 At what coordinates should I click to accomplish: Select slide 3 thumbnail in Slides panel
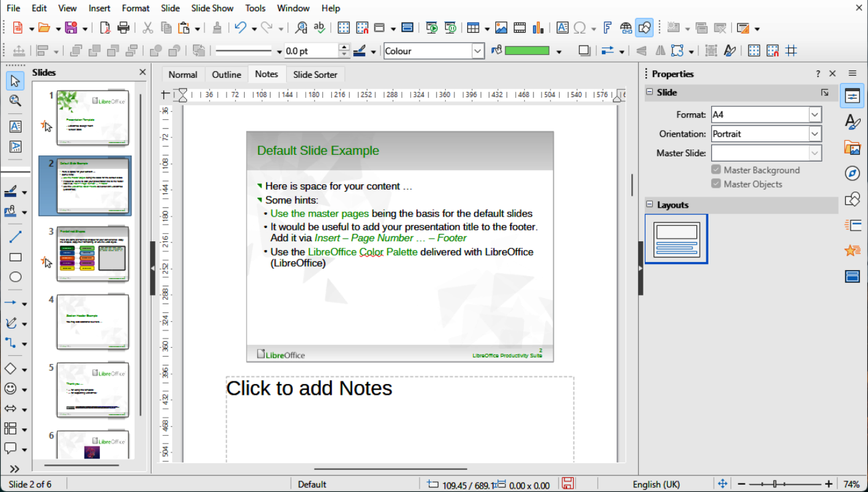pos(92,254)
